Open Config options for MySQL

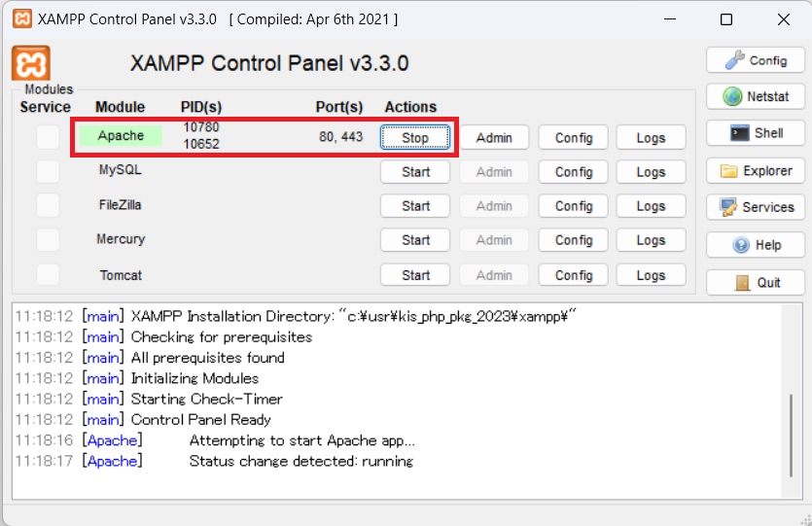point(574,172)
